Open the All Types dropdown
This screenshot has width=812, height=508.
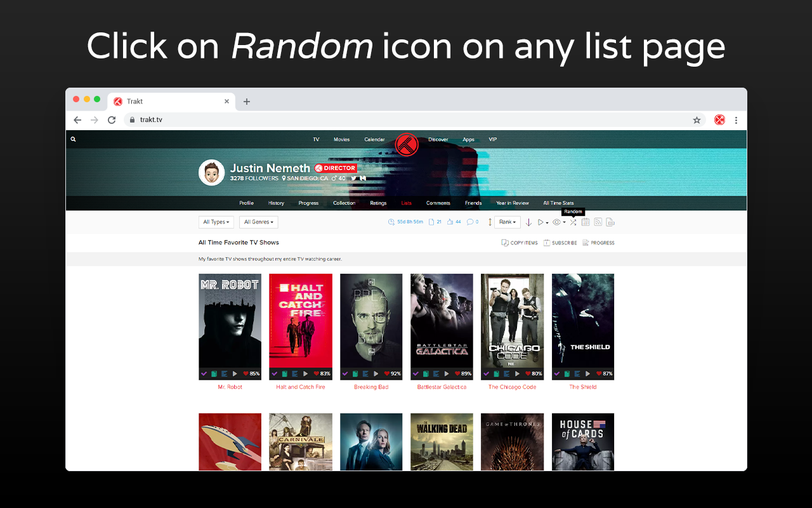coord(216,222)
